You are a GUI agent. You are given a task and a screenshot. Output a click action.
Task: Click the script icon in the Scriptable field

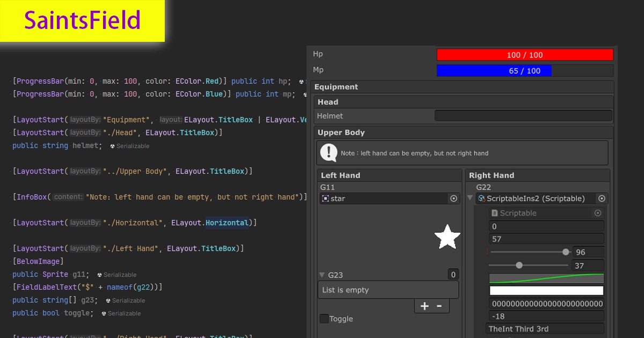[494, 213]
